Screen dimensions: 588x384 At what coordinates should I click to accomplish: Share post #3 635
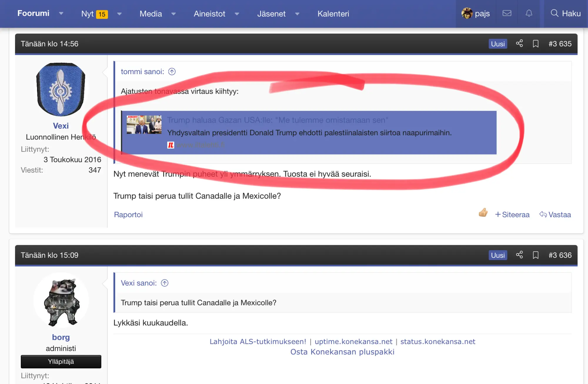point(519,44)
